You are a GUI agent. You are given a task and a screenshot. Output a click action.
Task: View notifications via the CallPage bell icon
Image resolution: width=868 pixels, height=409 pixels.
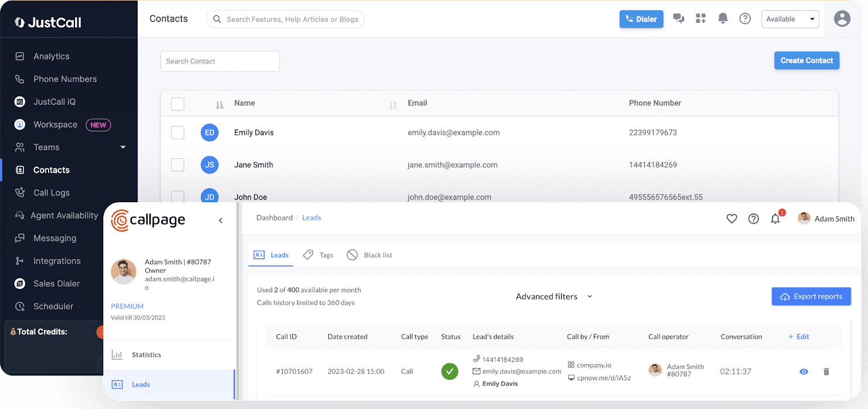click(775, 218)
